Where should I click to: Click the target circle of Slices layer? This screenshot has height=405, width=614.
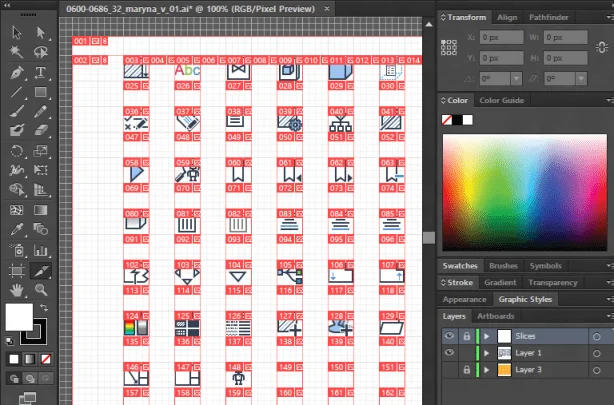click(596, 336)
